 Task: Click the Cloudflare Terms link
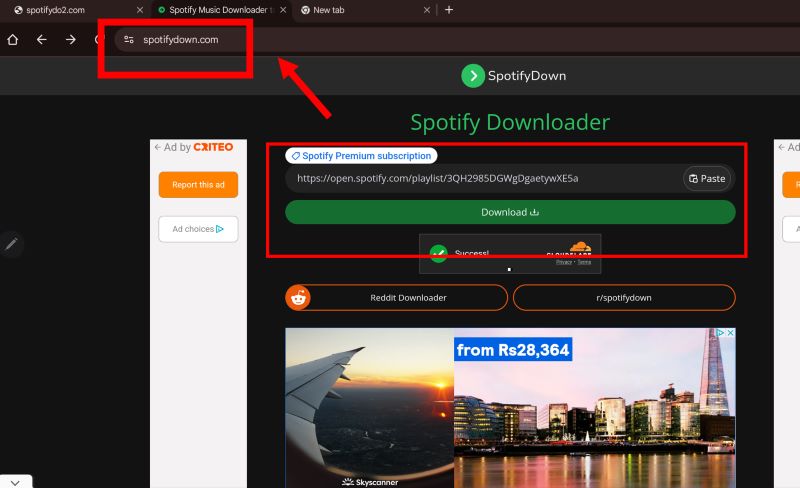coord(584,262)
